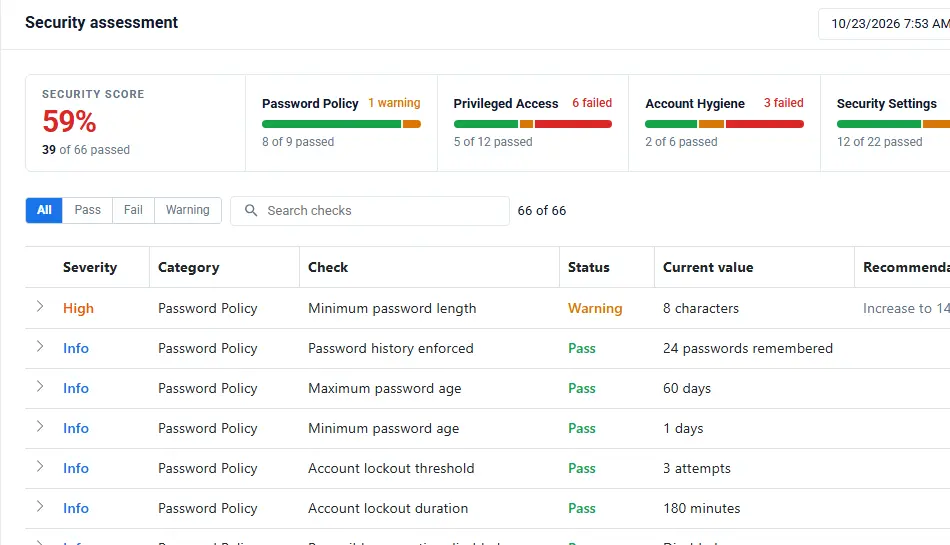This screenshot has height=545, width=950.
Task: Sort by the Status column header
Action: click(x=588, y=267)
